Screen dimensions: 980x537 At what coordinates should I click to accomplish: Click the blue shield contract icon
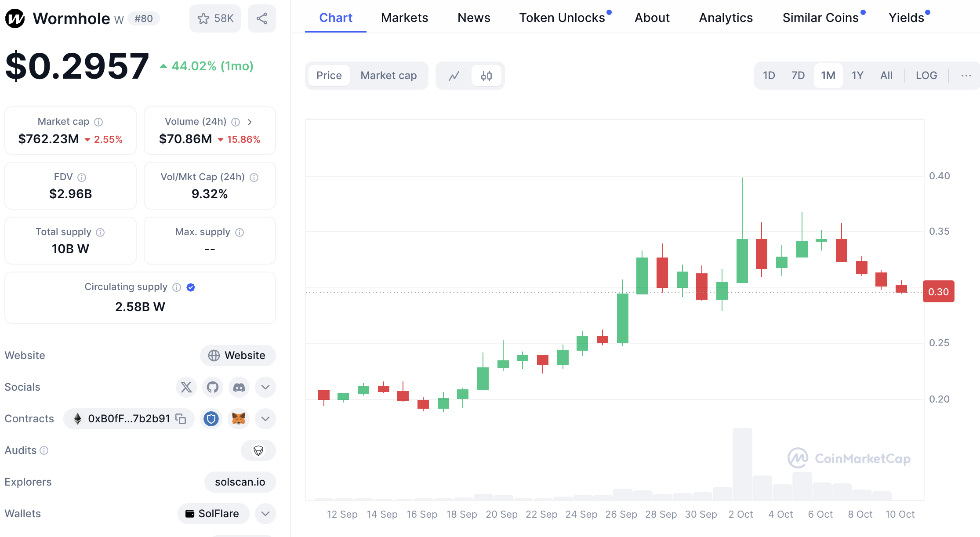tap(211, 419)
